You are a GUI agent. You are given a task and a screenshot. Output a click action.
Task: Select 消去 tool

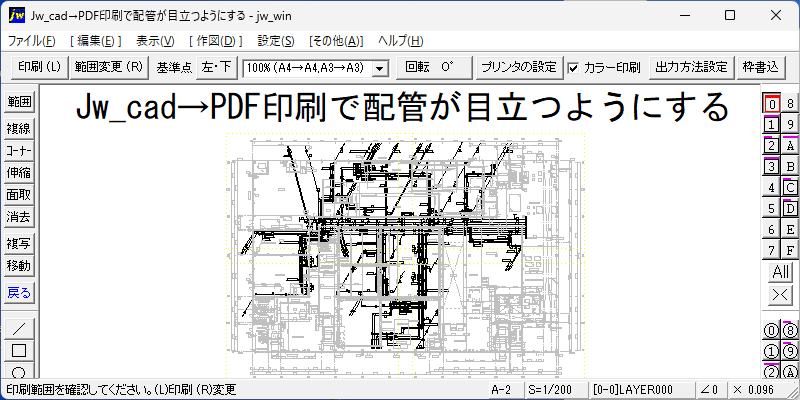point(19,217)
